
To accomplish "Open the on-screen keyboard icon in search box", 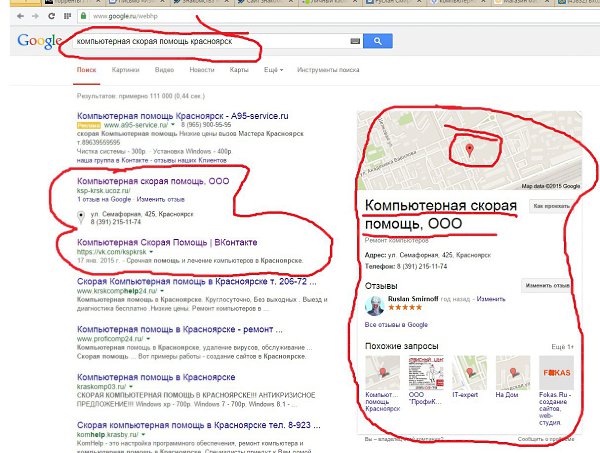I will [x=355, y=41].
